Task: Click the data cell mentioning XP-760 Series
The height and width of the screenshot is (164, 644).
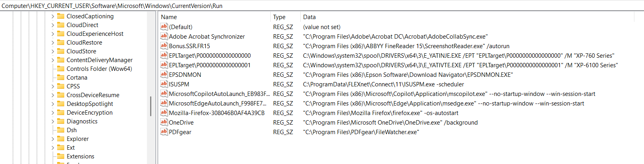Action: coord(459,55)
